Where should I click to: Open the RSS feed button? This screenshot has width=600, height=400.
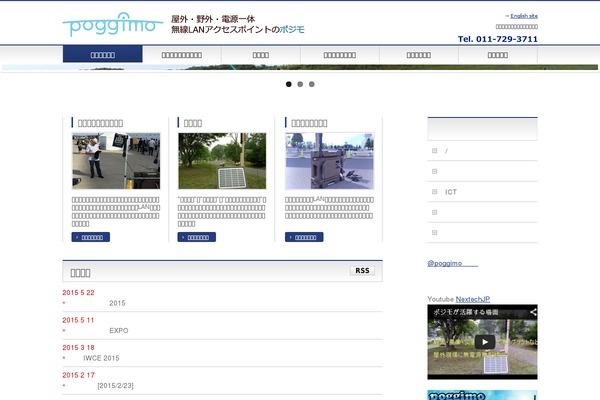coord(362,271)
